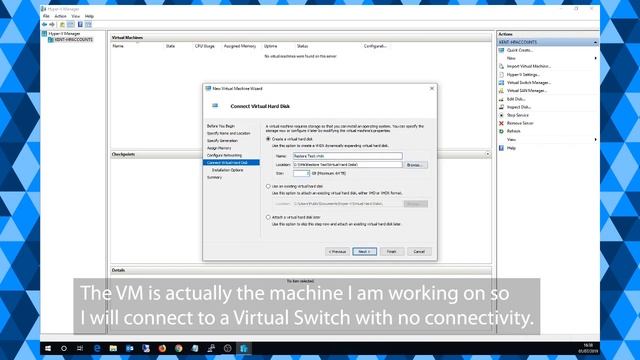The height and width of the screenshot is (360, 640).
Task: Go to Configure Networking wizard step
Action: point(224,156)
